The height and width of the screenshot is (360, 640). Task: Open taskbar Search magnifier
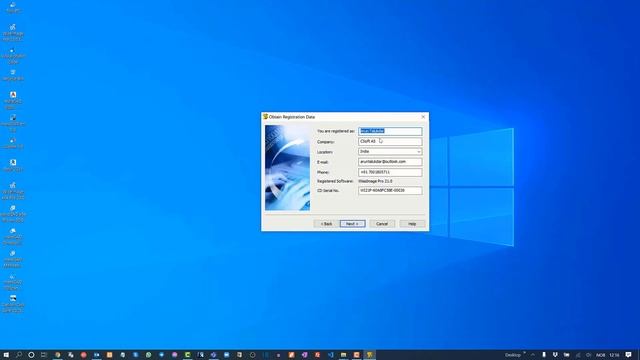19,355
